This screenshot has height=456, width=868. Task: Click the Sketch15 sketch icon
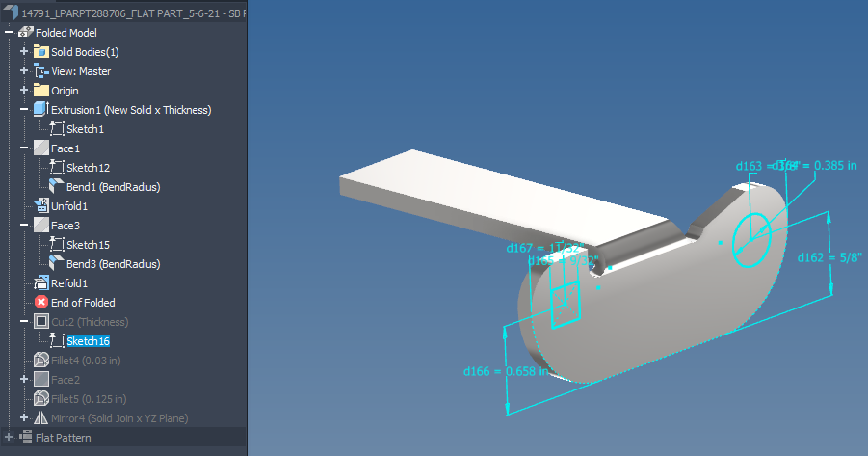[57, 244]
